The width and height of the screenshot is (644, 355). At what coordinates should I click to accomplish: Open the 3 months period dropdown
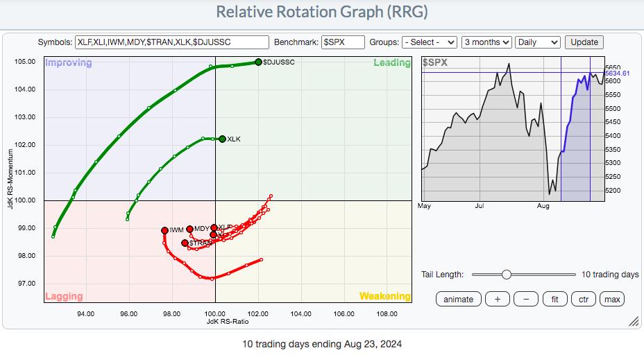click(x=486, y=42)
